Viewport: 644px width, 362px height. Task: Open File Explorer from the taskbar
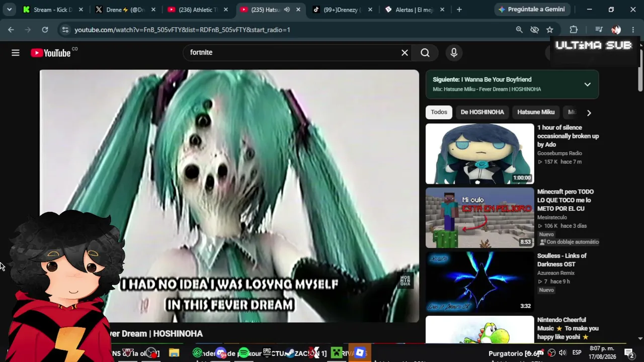click(x=174, y=353)
